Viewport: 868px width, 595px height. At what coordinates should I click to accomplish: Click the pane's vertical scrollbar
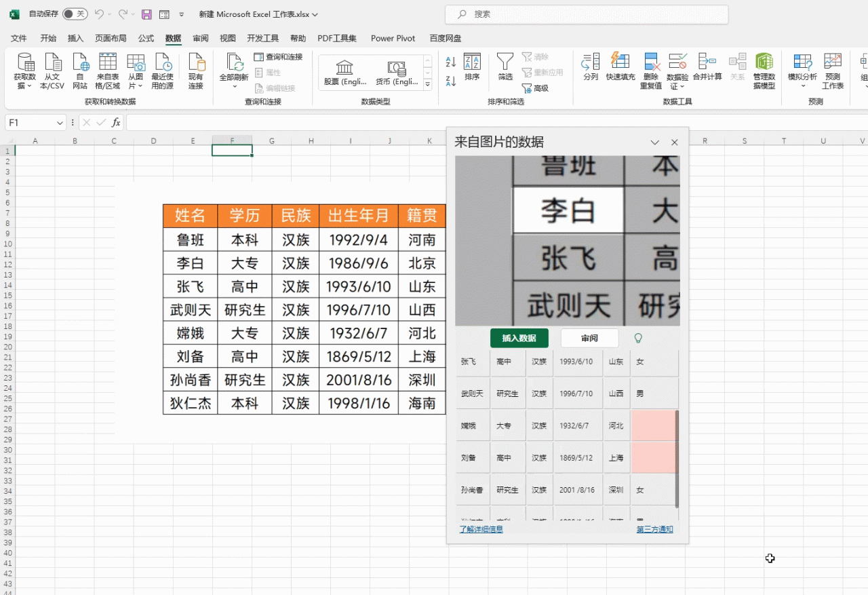coord(677,458)
